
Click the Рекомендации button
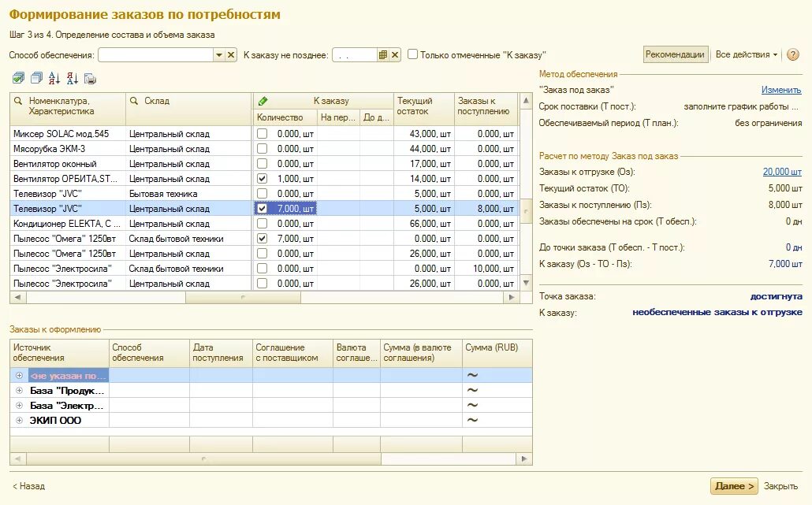pos(676,54)
